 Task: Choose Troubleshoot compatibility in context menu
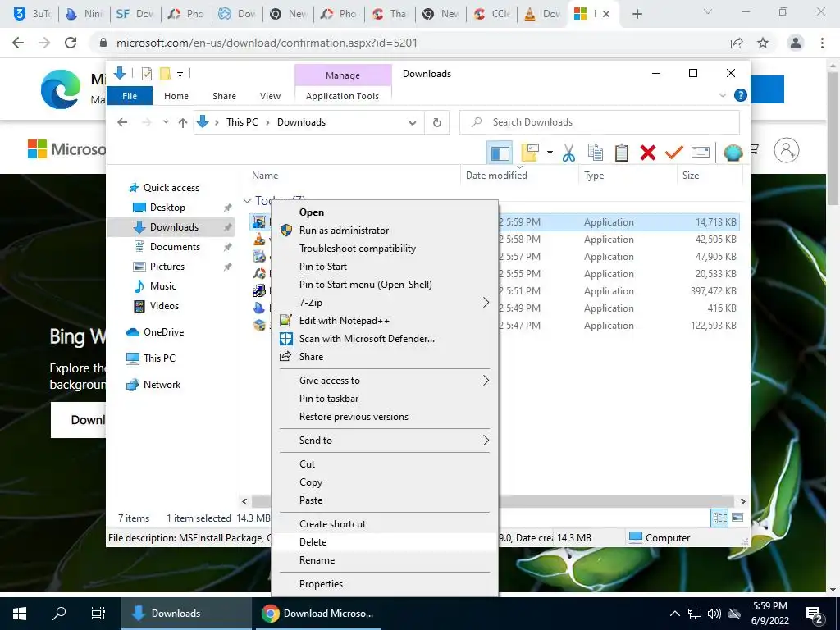tap(384, 249)
